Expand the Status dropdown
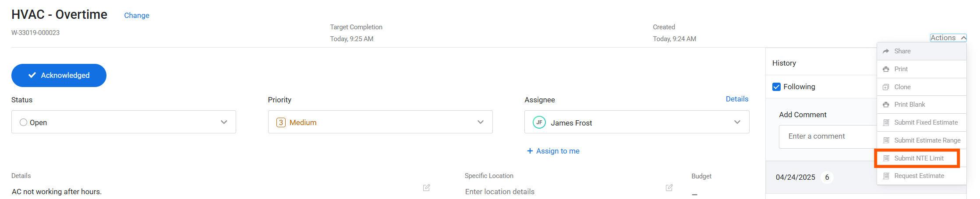Viewport: 980px width, 199px height. [224, 122]
